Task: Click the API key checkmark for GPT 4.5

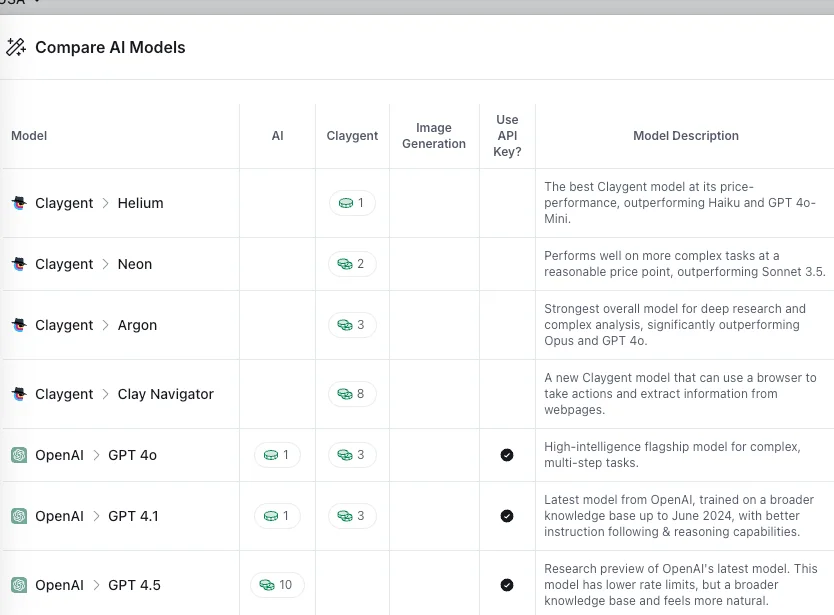Action: [x=507, y=585]
